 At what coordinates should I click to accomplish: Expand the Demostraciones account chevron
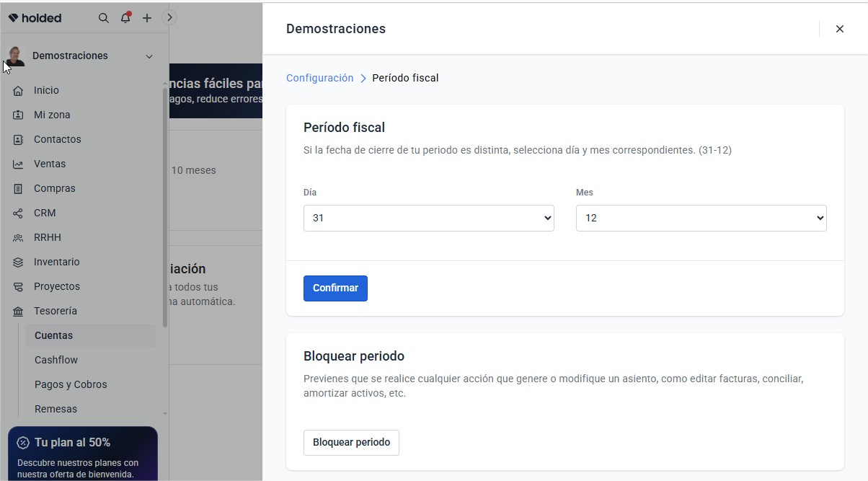[149, 56]
